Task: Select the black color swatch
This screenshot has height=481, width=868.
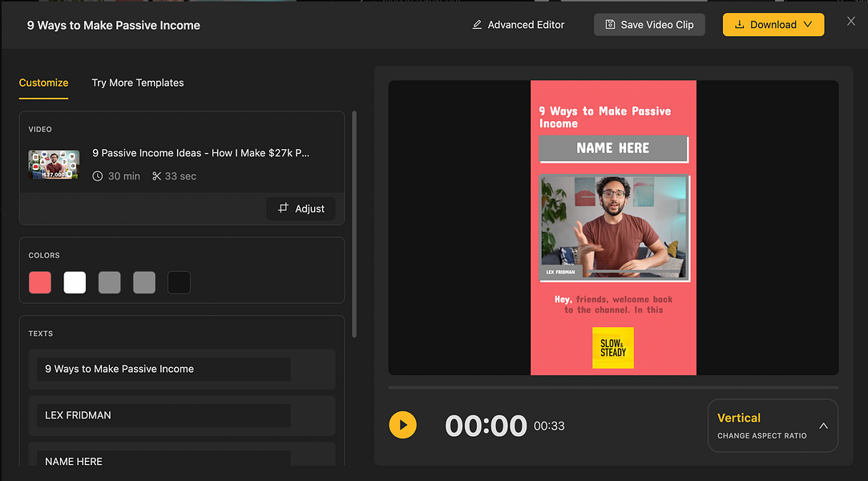Action: click(179, 282)
